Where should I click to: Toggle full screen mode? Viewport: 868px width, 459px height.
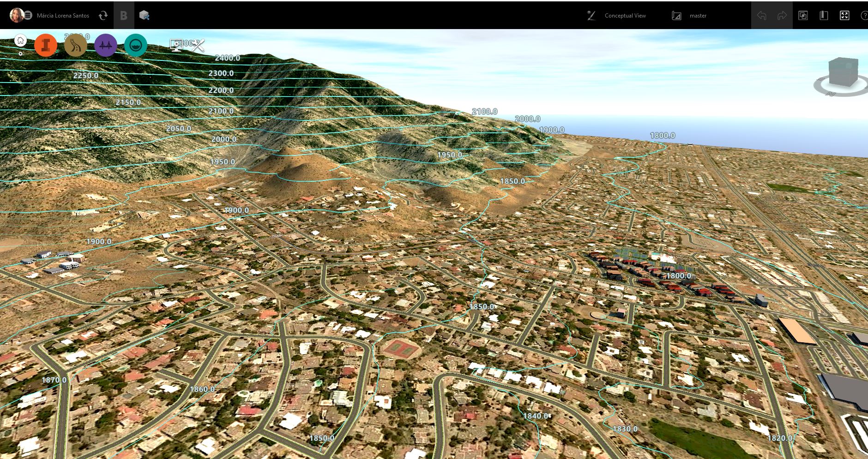(844, 16)
